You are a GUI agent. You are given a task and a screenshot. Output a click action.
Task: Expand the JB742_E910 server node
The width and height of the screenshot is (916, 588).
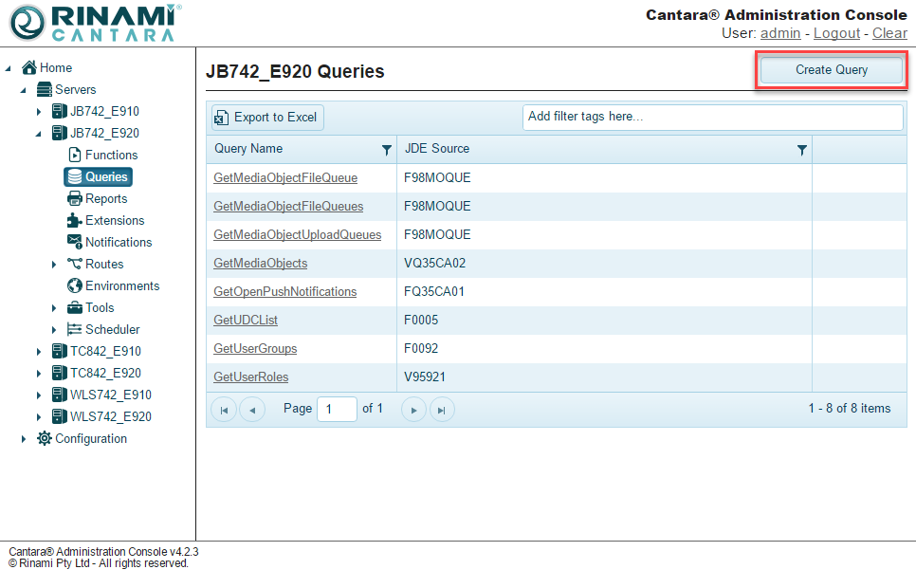pyautogui.click(x=39, y=112)
